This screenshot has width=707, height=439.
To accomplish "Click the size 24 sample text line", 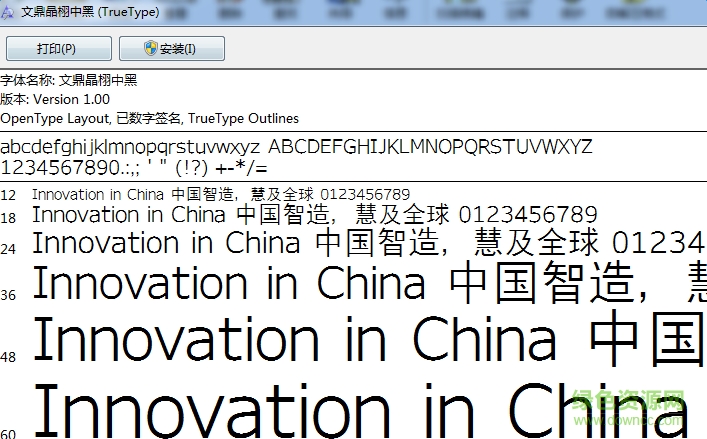I will [x=369, y=242].
